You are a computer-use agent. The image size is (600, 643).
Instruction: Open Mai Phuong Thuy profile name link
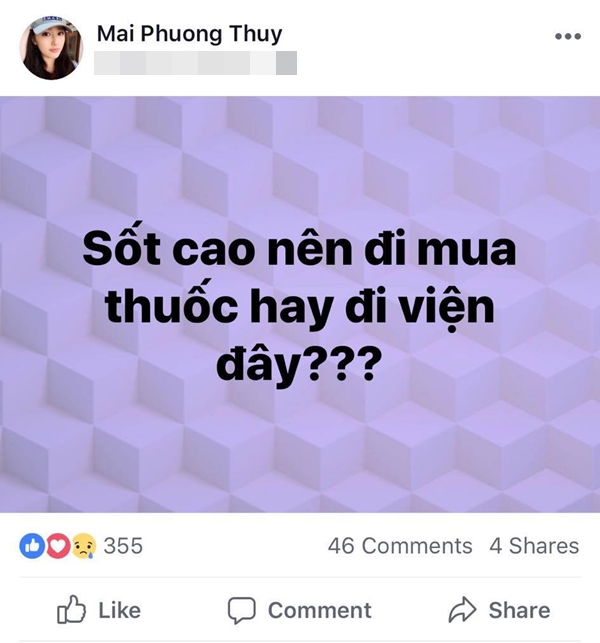pyautogui.click(x=189, y=34)
